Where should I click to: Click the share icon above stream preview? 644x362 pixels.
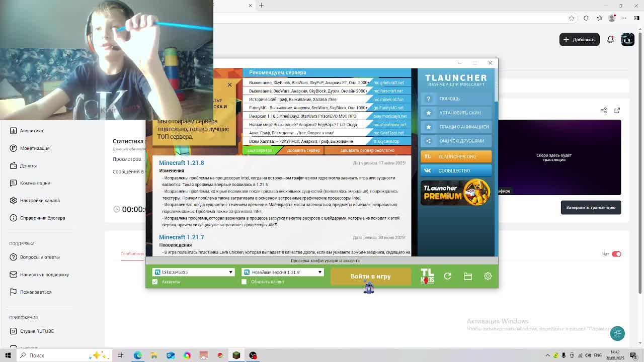pyautogui.click(x=604, y=110)
